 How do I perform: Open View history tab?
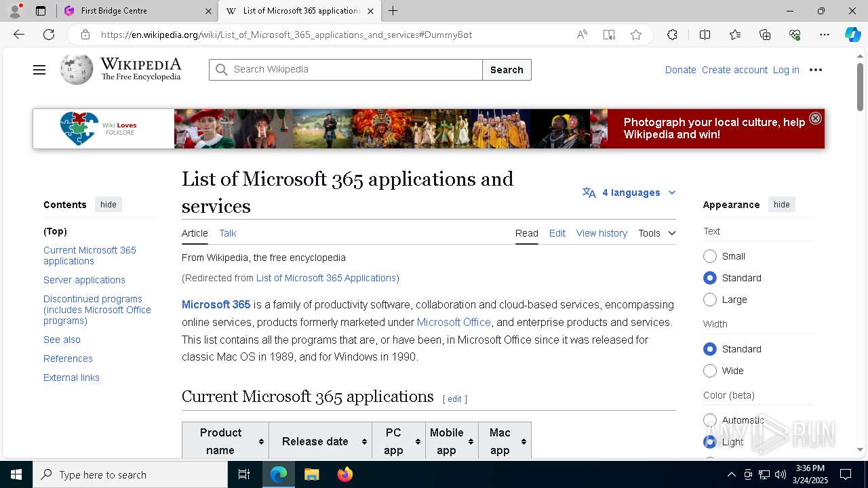click(x=601, y=233)
